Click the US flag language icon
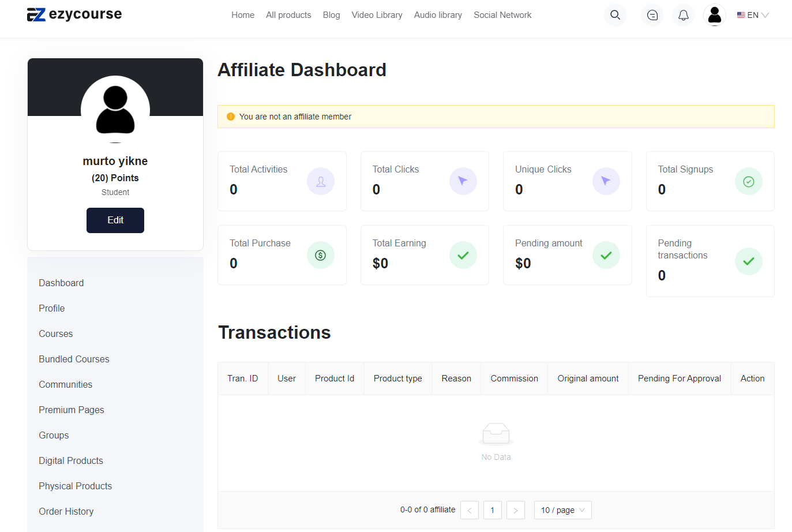Screen dimensions: 792x532 click(x=741, y=15)
